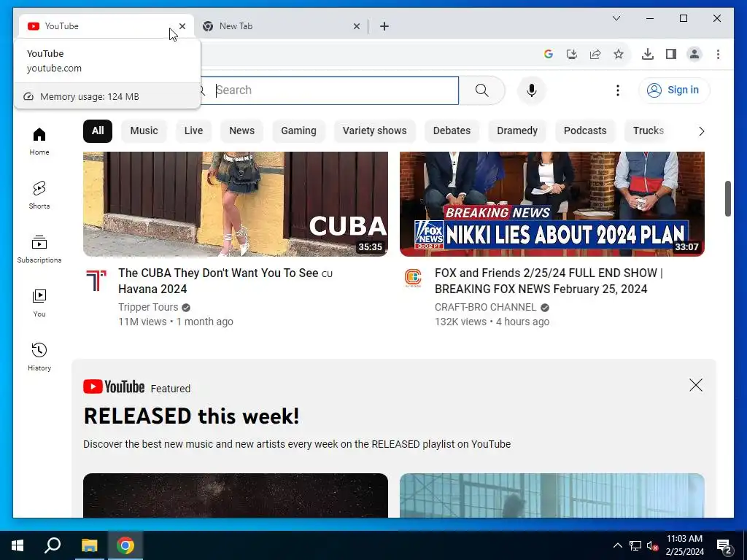Close the YouTube tab
The image size is (747, 560).
(182, 26)
